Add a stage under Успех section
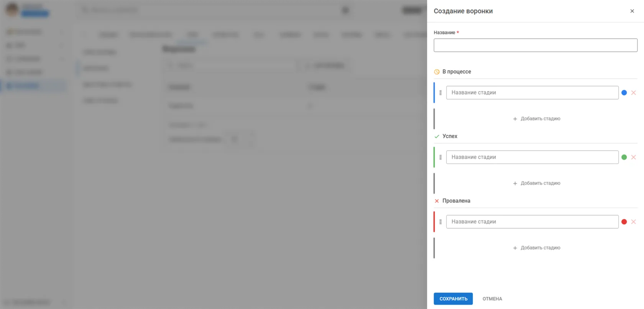644x309 pixels. pyautogui.click(x=537, y=183)
